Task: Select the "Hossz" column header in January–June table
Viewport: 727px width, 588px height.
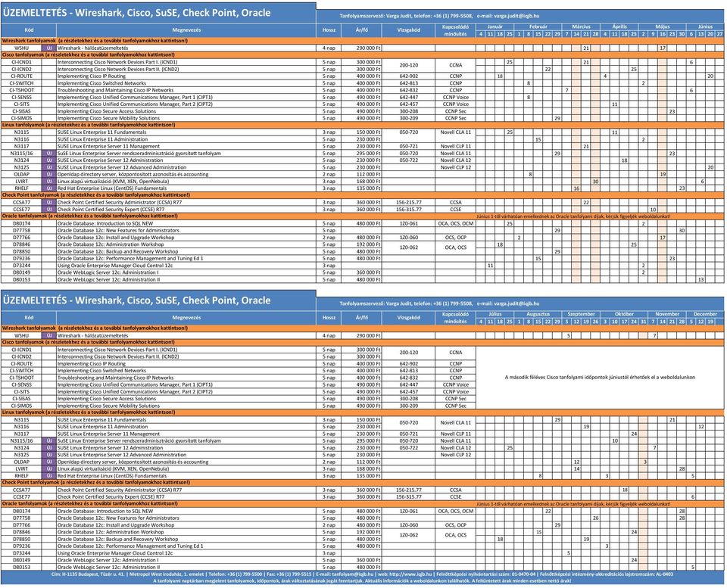Action: (x=329, y=30)
